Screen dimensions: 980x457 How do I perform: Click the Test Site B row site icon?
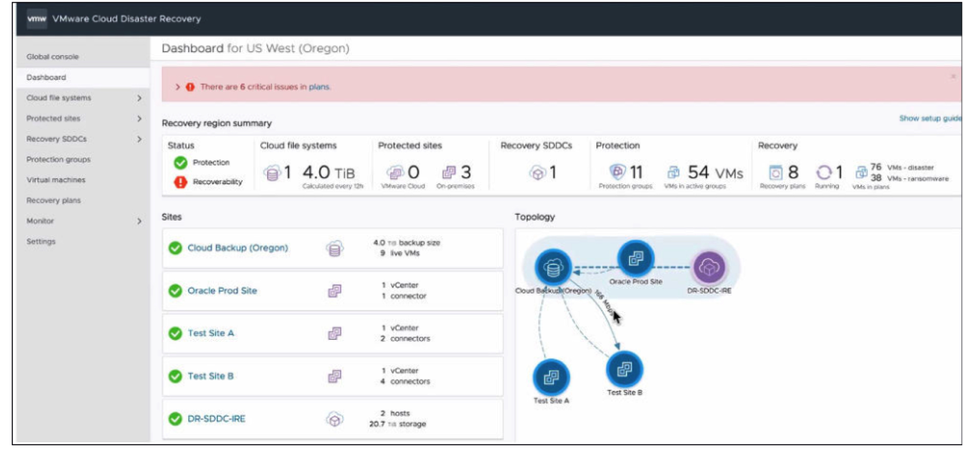pyautogui.click(x=335, y=377)
